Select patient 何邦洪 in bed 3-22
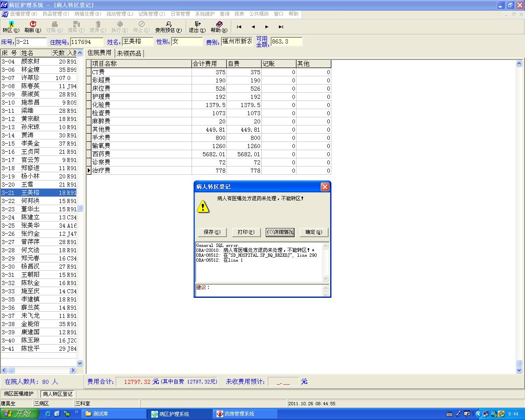The image size is (525, 420). [x=31, y=201]
